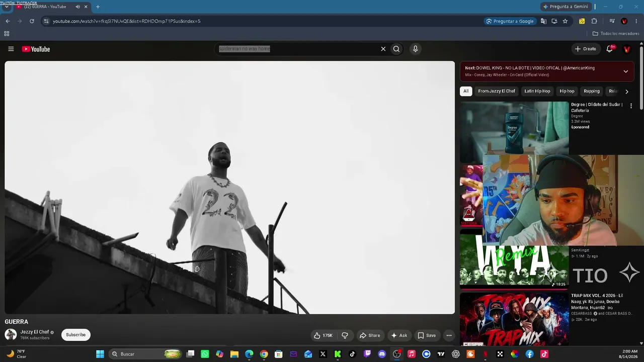Open the Jezzy El Chef channel name
Viewport: 644px width, 362px height.
[x=35, y=332]
